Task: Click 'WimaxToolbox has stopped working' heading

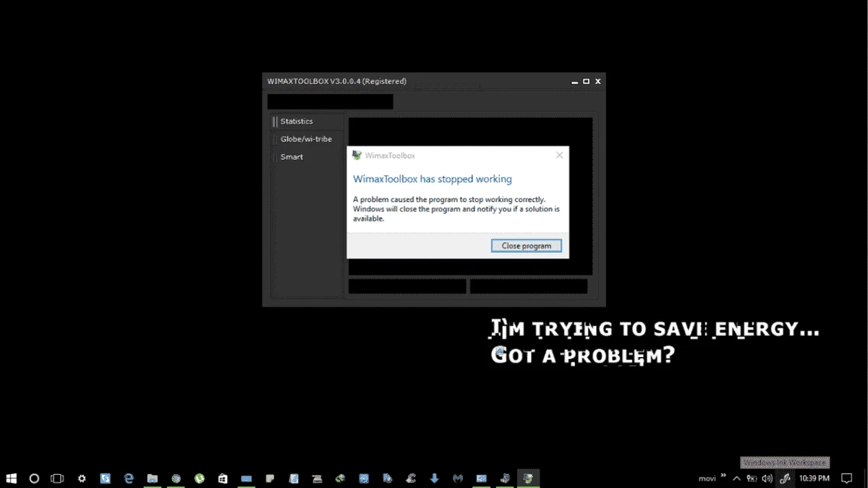Action: click(433, 179)
